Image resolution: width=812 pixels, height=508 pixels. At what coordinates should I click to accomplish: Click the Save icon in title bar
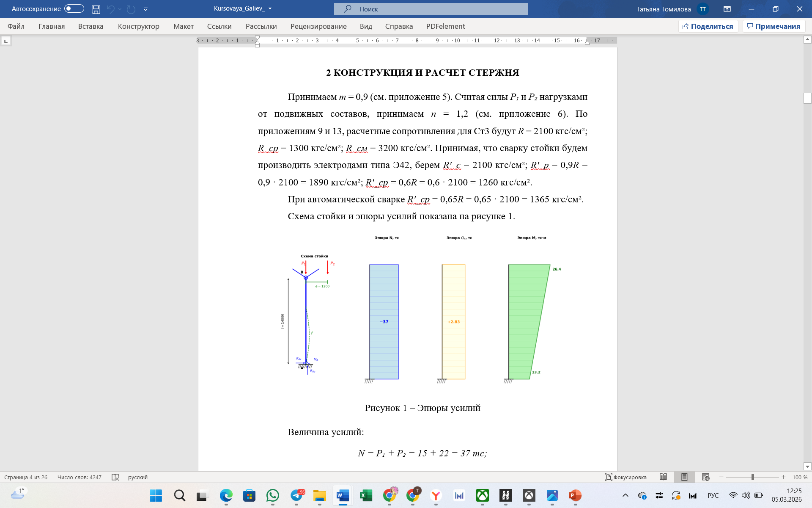[96, 9]
